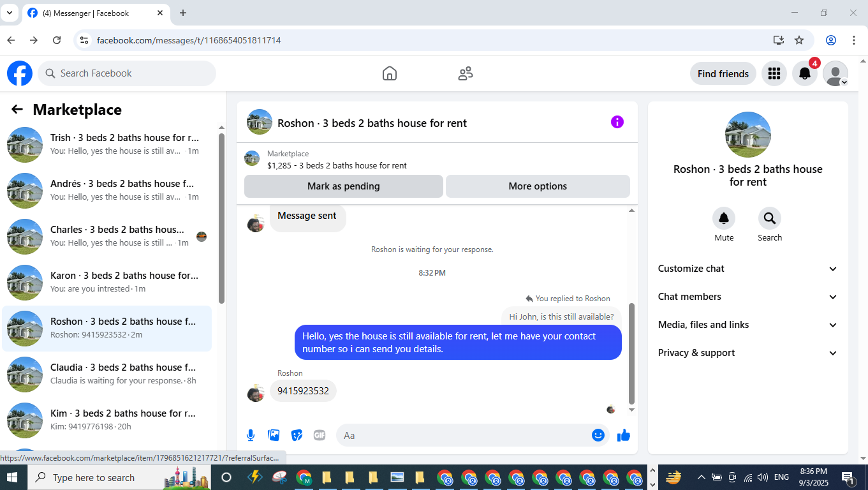The image size is (868, 490).
Task: Open the Home feed icon
Action: pos(390,73)
